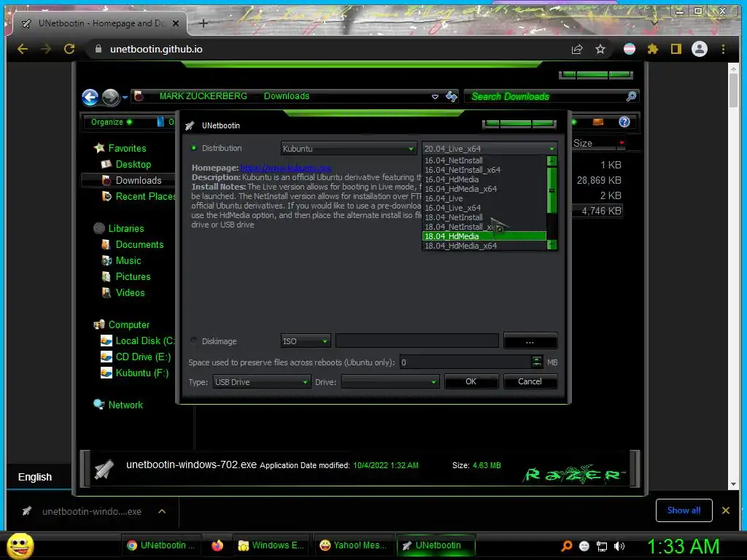Screen dimensions: 747x560
Task: Open a new Chrome tab
Action: pos(203,23)
